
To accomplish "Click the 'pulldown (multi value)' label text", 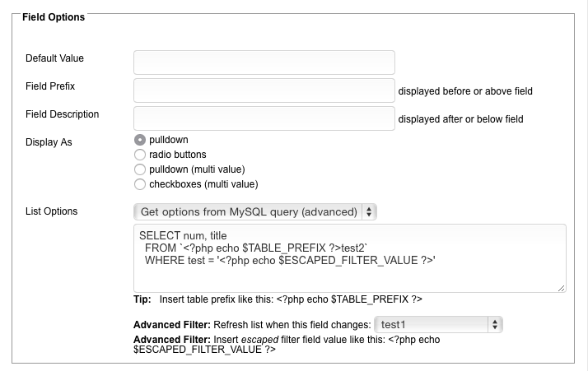I will click(197, 169).
